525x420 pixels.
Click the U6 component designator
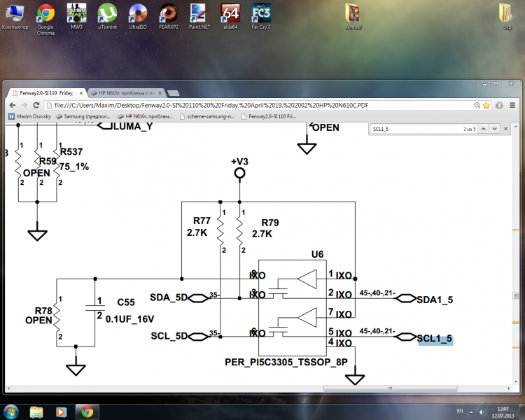[x=317, y=255]
